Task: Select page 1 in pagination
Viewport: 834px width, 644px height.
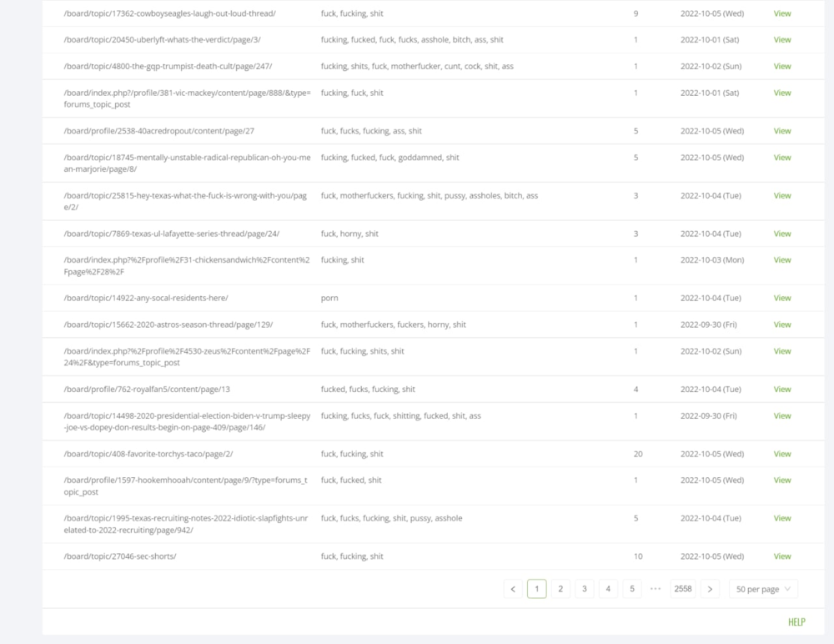Action: pos(537,589)
